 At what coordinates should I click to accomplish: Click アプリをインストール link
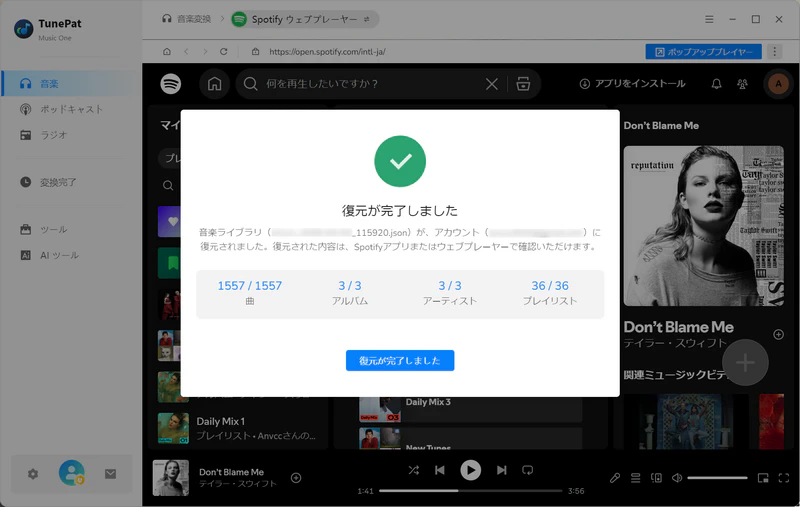click(x=633, y=84)
